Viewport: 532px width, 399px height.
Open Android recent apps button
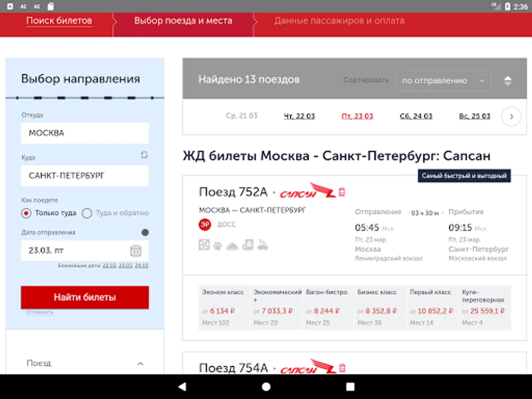click(x=350, y=387)
